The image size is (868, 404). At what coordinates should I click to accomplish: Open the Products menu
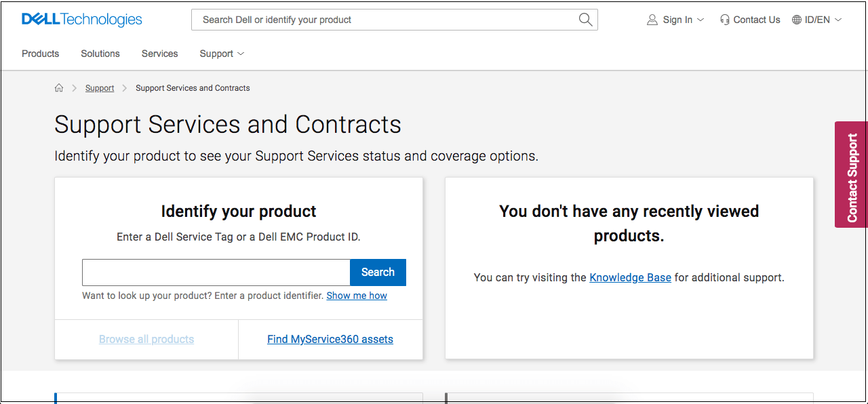pos(40,54)
